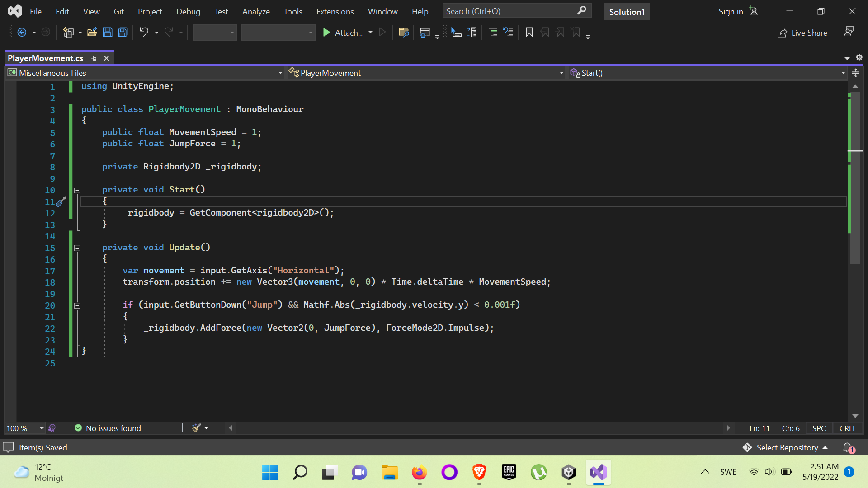Open the Debug menu
Screen dimensions: 868x488
(x=188, y=12)
